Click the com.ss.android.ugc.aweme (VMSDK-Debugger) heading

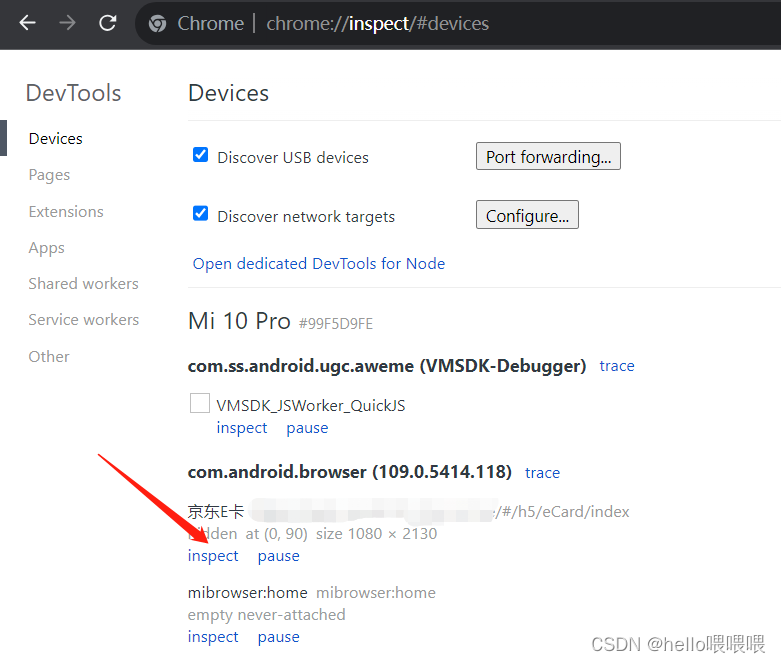(387, 366)
